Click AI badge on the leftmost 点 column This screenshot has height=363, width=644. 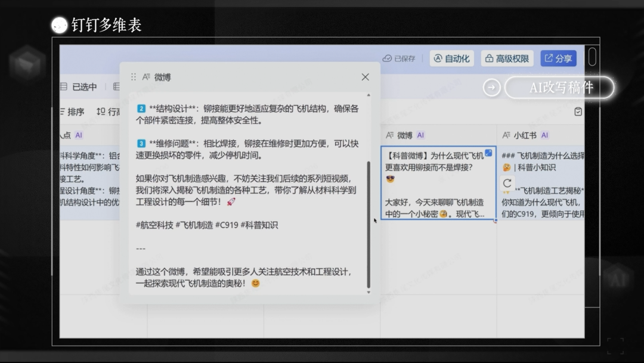[x=79, y=135]
